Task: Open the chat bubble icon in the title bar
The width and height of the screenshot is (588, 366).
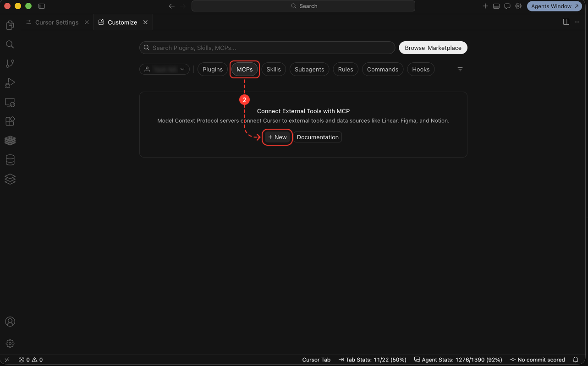Action: coord(507,6)
